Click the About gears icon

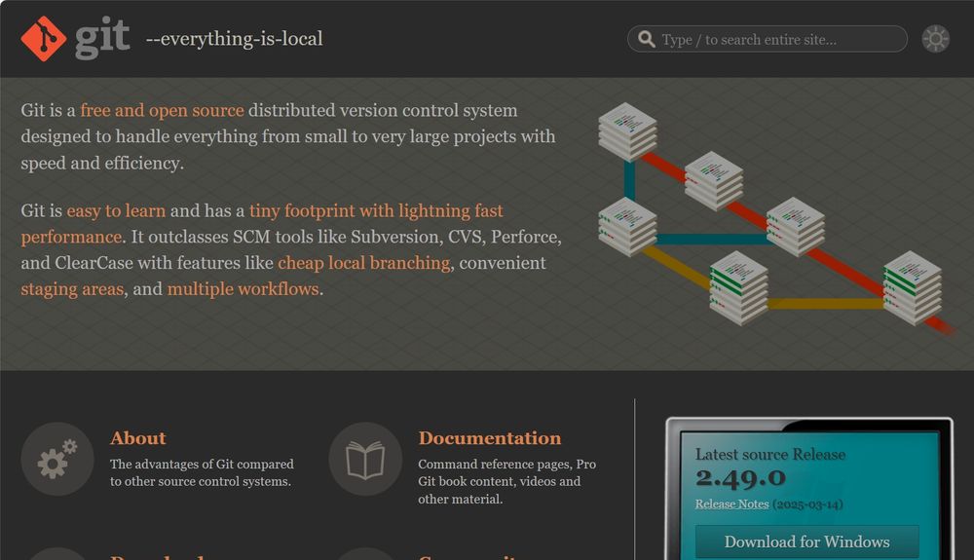coord(57,460)
